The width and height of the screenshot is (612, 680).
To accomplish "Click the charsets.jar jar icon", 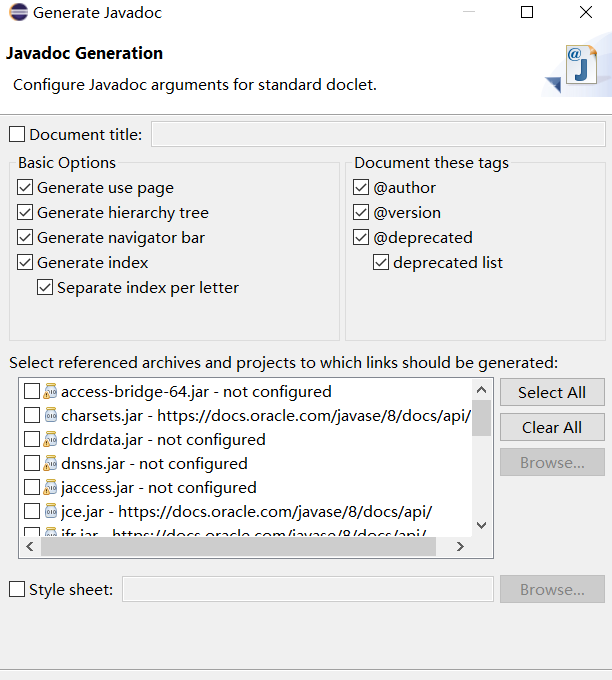I will (51, 416).
